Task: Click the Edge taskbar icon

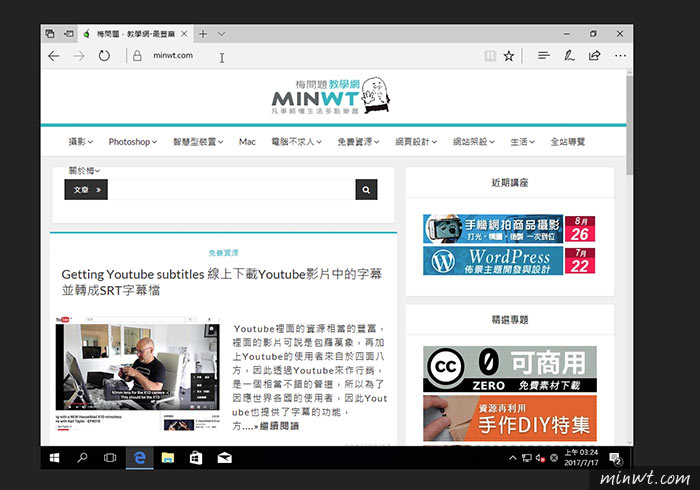Action: [140, 458]
